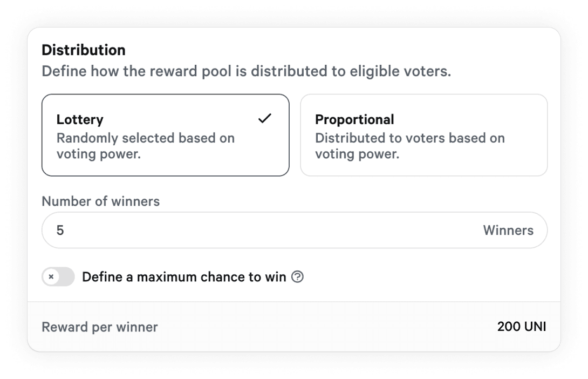This screenshot has width=588, height=379.
Task: Click the Distribution section heading
Action: tap(84, 50)
